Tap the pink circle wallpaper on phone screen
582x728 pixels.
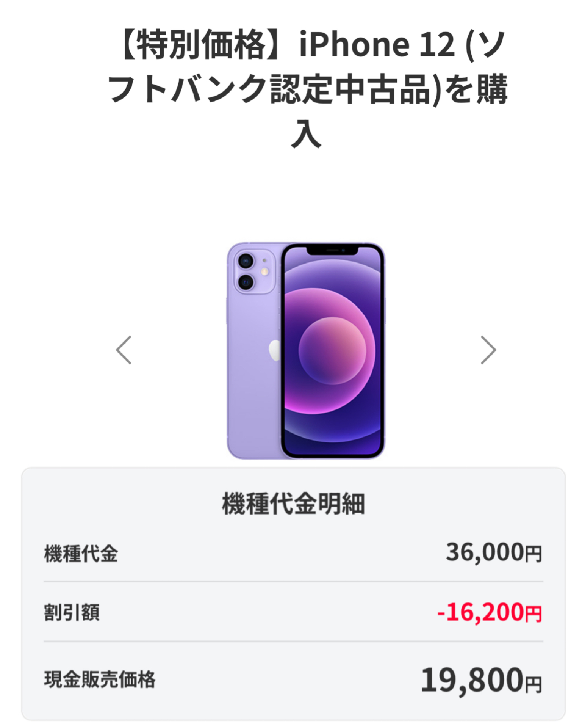332,351
